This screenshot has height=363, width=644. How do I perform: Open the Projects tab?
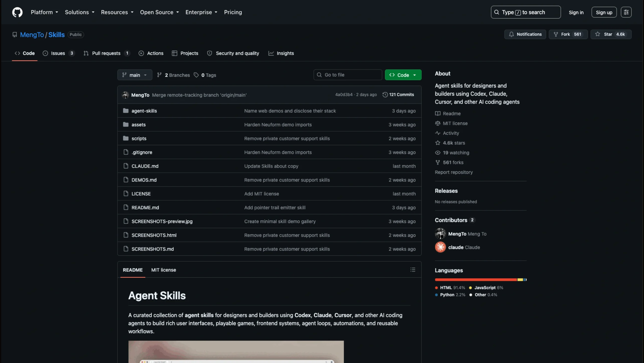pyautogui.click(x=185, y=53)
